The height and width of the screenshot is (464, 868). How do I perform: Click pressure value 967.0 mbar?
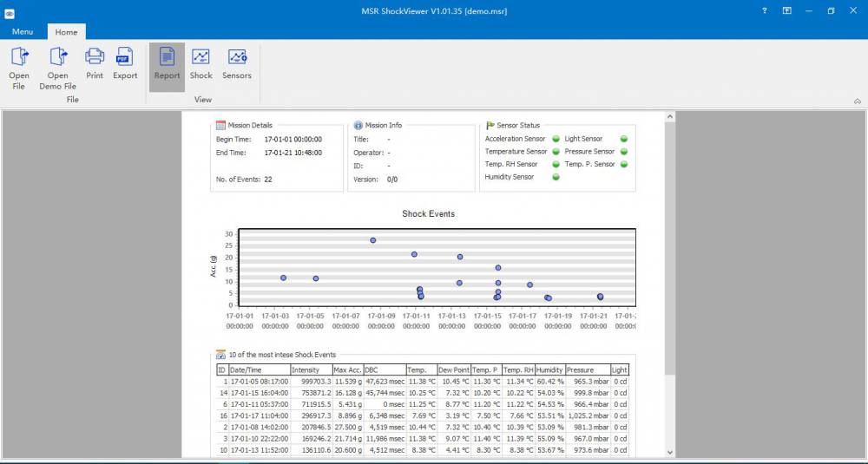592,439
